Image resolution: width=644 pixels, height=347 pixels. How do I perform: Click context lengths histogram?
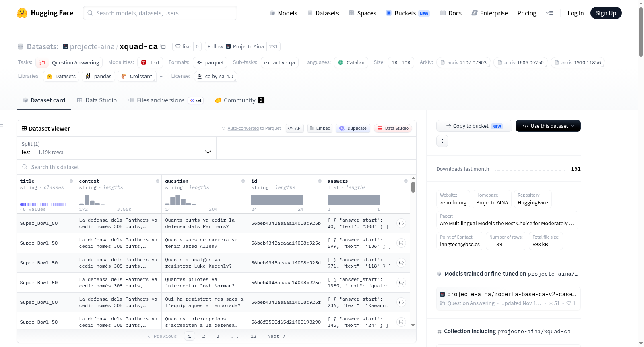[x=105, y=200]
